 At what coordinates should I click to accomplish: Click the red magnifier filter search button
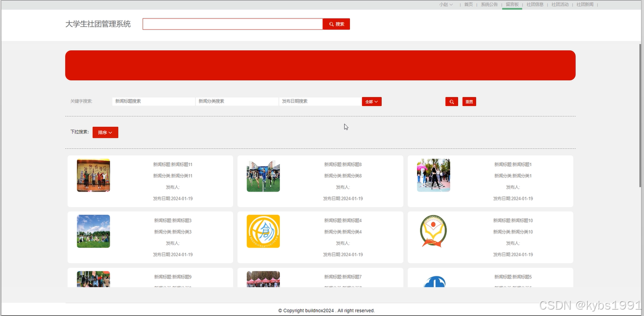click(x=451, y=101)
